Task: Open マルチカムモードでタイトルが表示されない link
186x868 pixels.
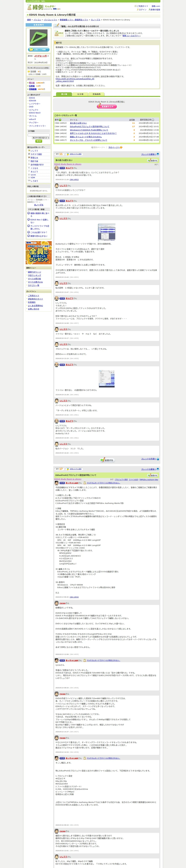Action: pos(103,483)
